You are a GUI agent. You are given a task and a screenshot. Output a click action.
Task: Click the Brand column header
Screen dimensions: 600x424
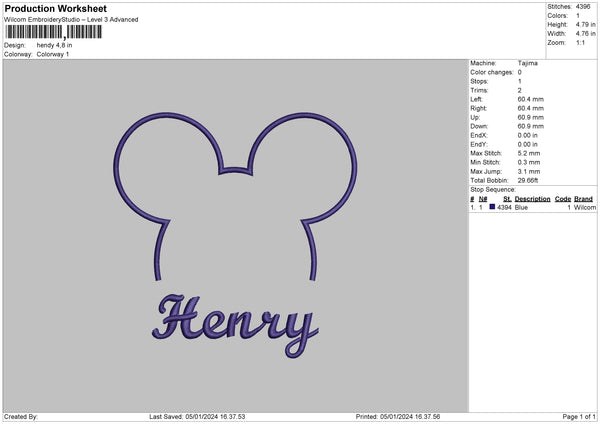tap(584, 199)
